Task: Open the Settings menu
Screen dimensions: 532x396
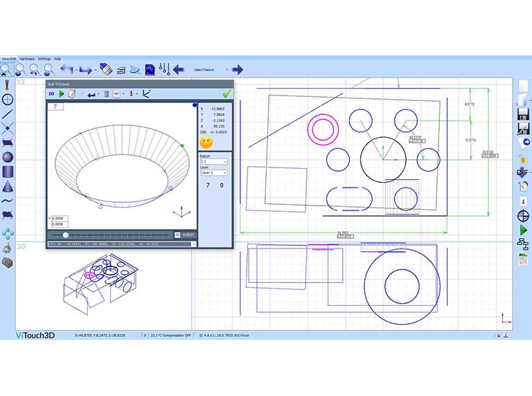Action: (44, 59)
